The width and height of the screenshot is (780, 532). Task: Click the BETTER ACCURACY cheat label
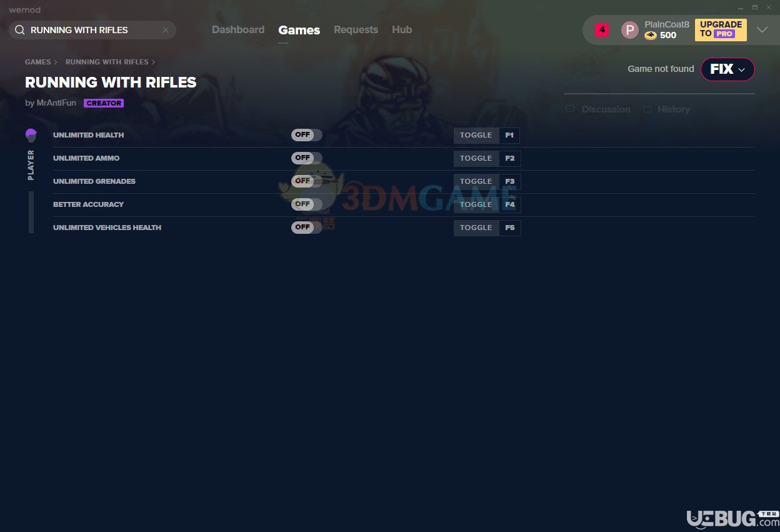click(89, 204)
